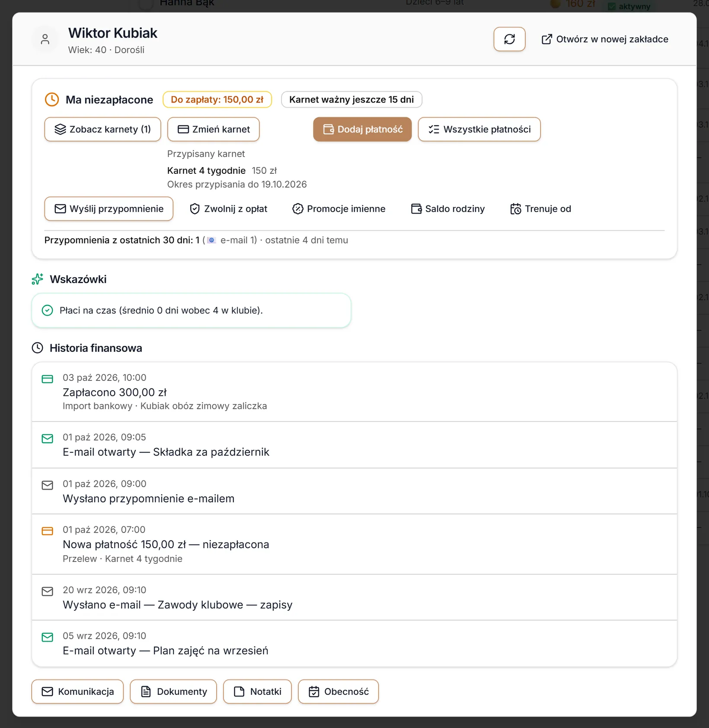Open the Komunikacja tab

(77, 692)
